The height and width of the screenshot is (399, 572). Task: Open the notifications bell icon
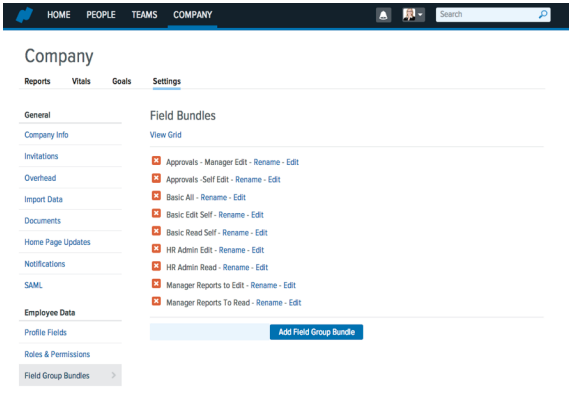(383, 15)
